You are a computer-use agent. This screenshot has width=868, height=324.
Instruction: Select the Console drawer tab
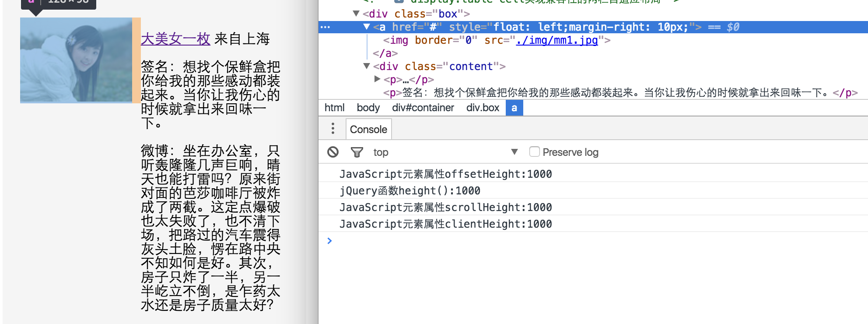368,129
